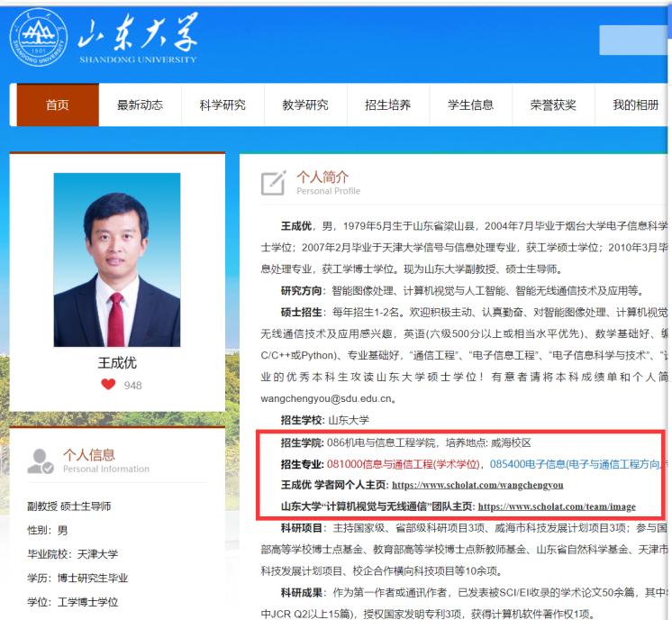Open the 我的相册 photo album tab
The width and height of the screenshot is (672, 620).
coord(636,105)
